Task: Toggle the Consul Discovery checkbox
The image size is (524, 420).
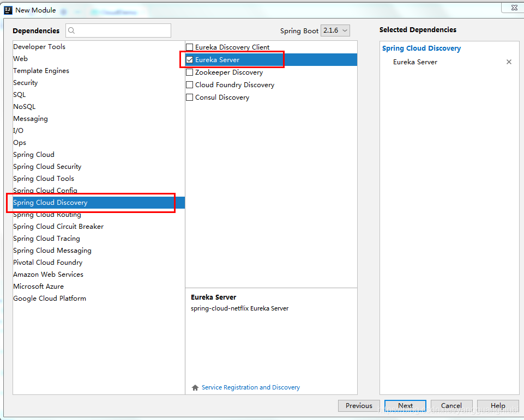Action: [190, 97]
